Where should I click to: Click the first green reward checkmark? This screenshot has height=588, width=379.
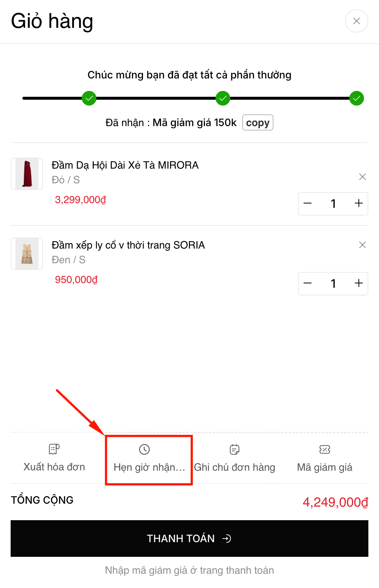(89, 98)
